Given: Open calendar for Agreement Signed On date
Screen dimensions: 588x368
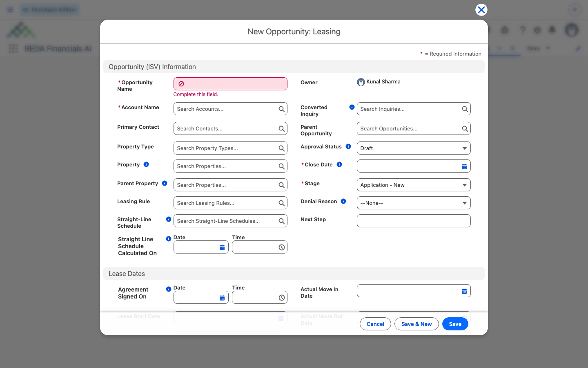Looking at the screenshot, I should (x=222, y=298).
